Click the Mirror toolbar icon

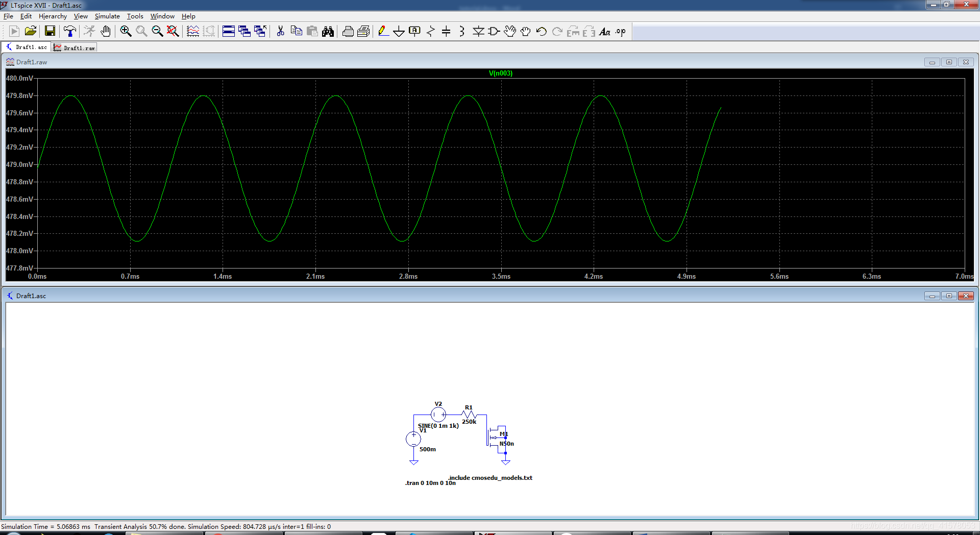point(589,31)
